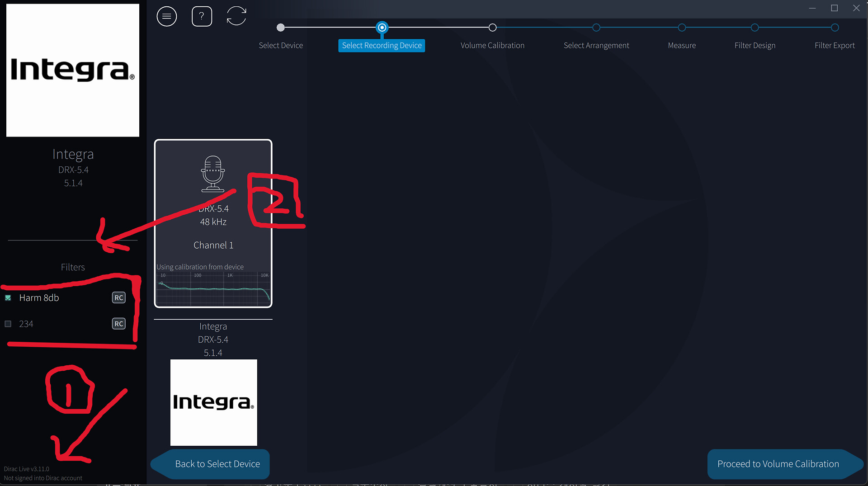Viewport: 868px width, 486px height.
Task: Click the RC badge beside Harm 8db
Action: click(119, 297)
